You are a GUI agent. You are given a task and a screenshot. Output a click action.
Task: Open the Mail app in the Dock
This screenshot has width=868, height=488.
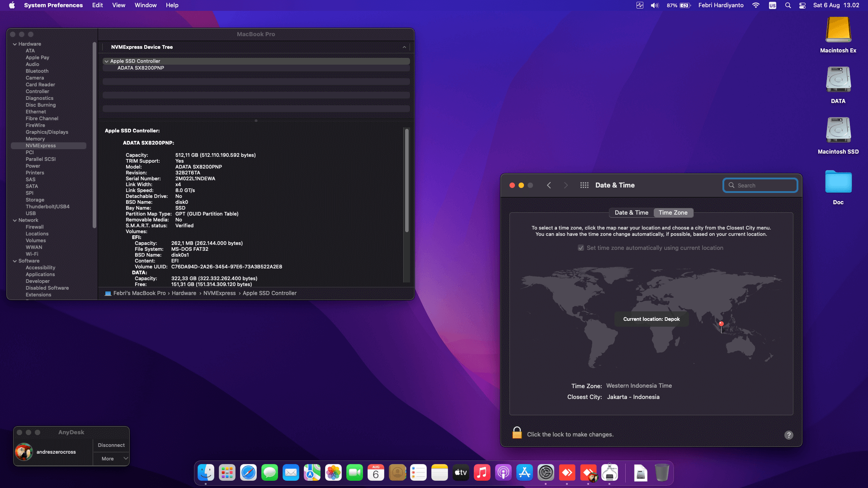291,473
